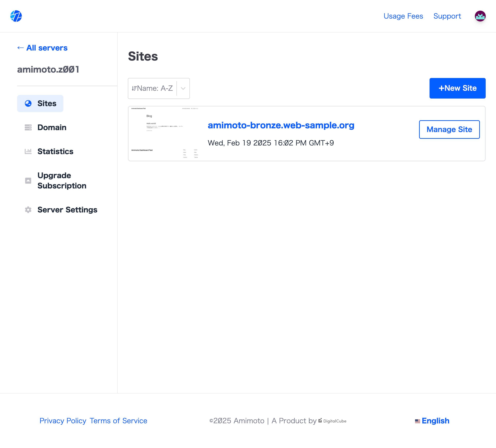Open the English language selector
This screenshot has height=448, width=496.
(435, 421)
